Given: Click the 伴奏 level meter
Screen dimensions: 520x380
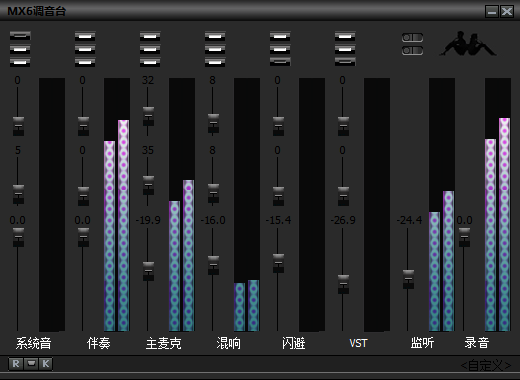Looking at the screenshot, I should click(117, 205).
